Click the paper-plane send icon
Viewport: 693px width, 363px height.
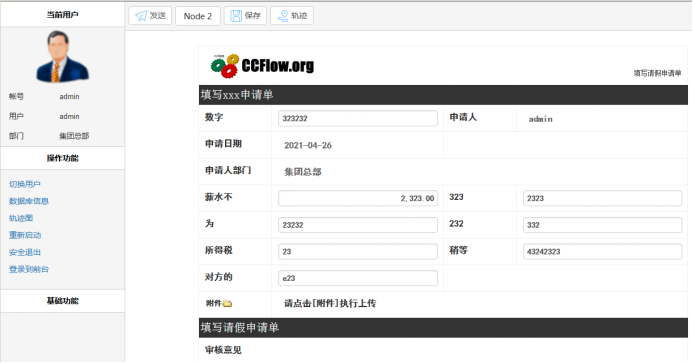(141, 16)
